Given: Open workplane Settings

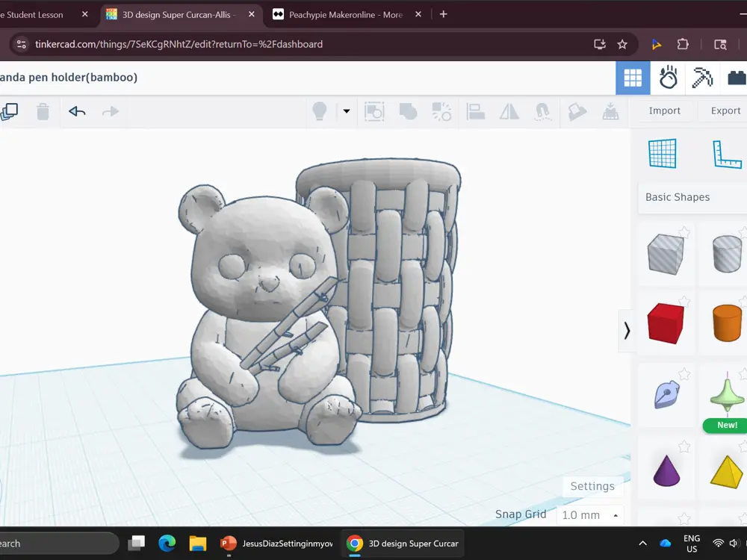Looking at the screenshot, I should [592, 486].
